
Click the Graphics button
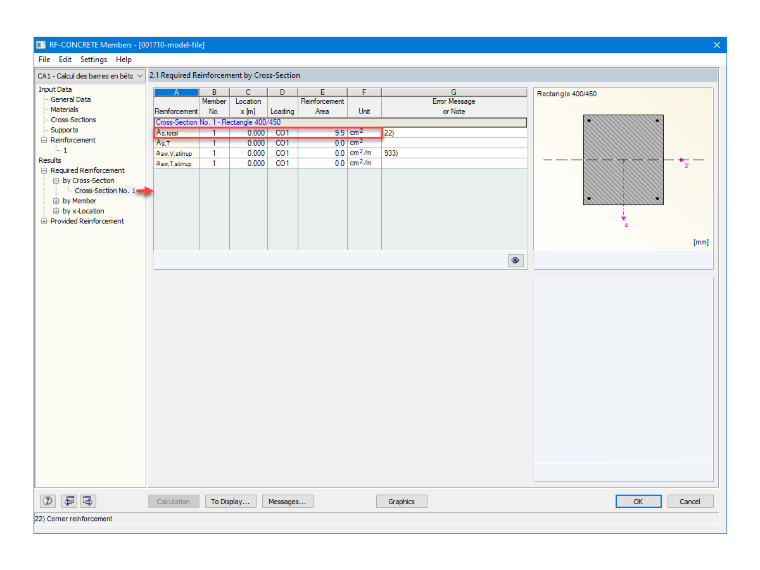pos(401,501)
